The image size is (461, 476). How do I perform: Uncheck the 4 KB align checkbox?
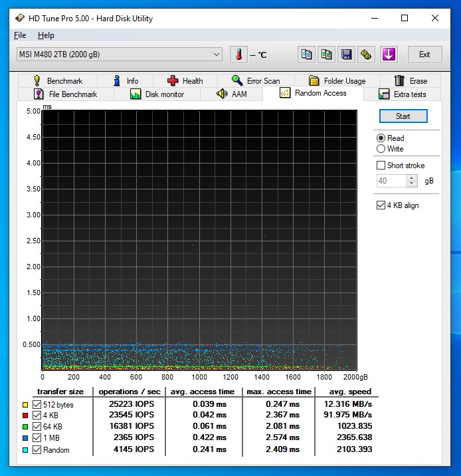[x=381, y=205]
